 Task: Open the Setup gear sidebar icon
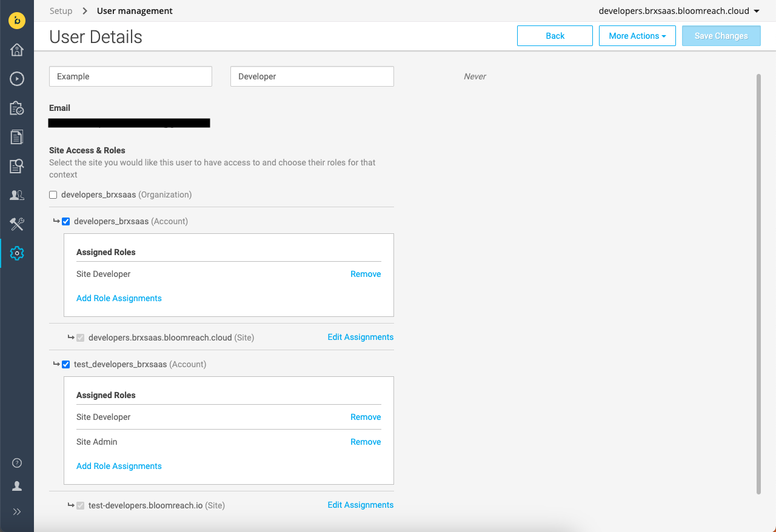17,253
